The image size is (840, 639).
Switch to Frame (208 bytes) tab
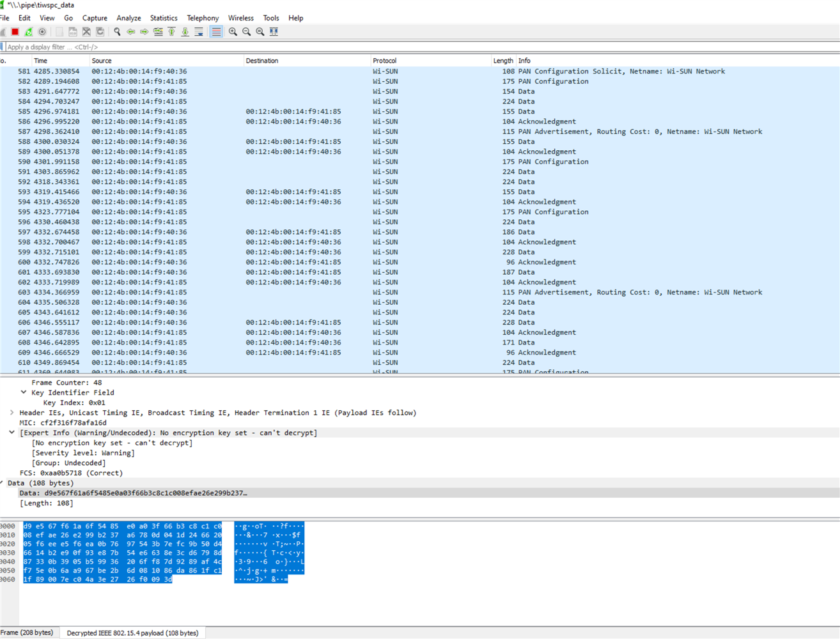(28, 633)
